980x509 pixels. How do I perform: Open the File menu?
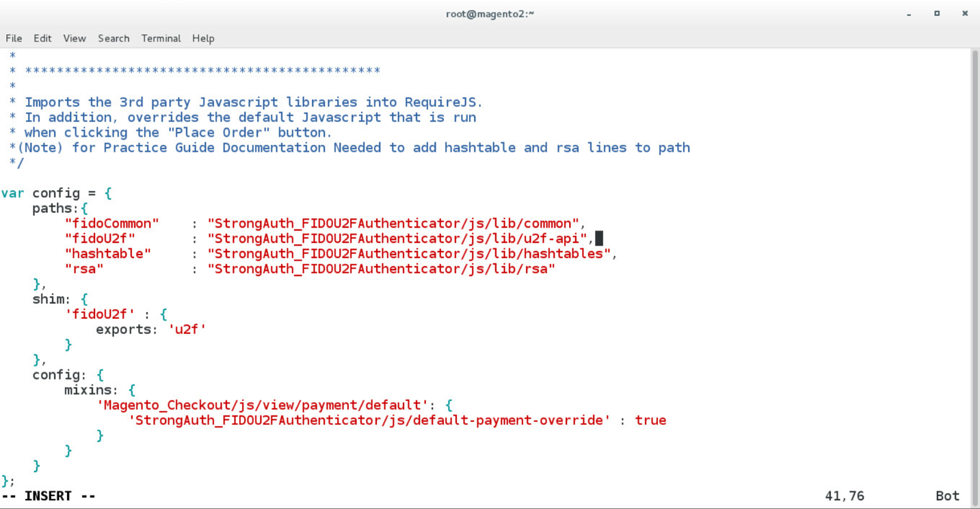pyautogui.click(x=14, y=38)
